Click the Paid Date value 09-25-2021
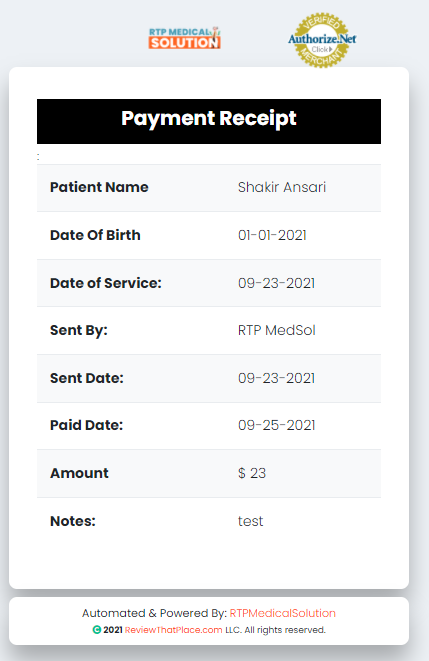Viewport: 429px width, 661px height. 276,425
